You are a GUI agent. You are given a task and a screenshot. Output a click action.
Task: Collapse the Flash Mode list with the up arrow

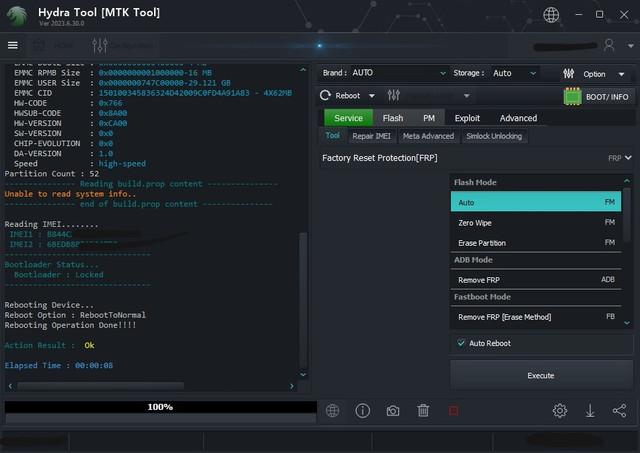pyautogui.click(x=627, y=181)
